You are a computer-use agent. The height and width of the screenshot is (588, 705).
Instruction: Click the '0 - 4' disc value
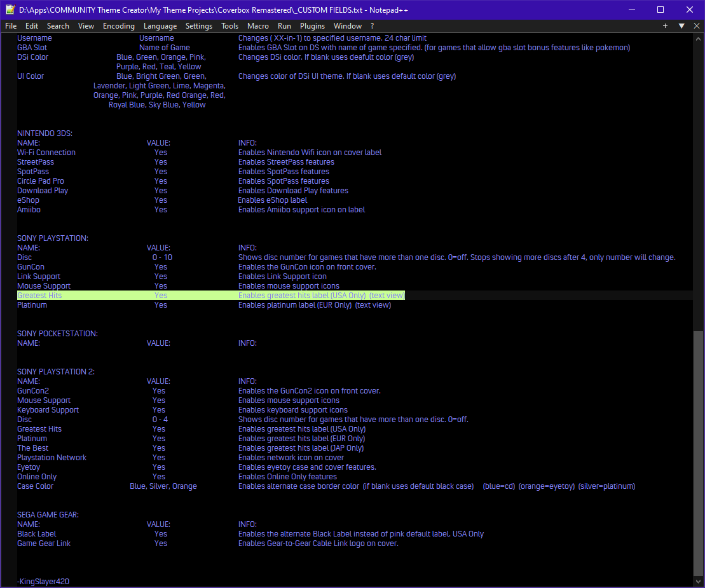click(160, 420)
